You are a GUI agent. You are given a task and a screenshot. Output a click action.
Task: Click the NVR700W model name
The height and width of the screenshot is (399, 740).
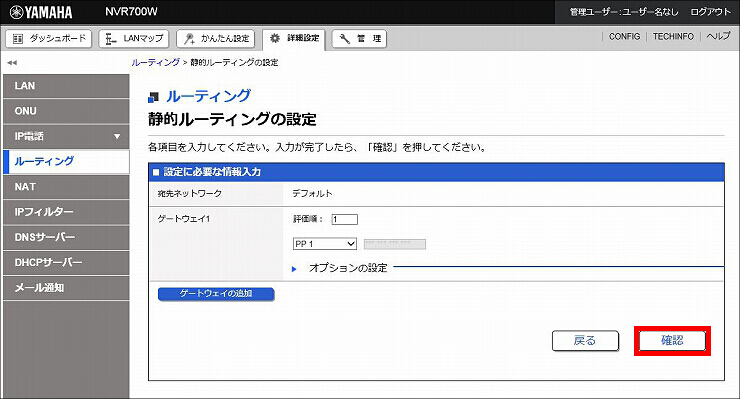(x=131, y=12)
